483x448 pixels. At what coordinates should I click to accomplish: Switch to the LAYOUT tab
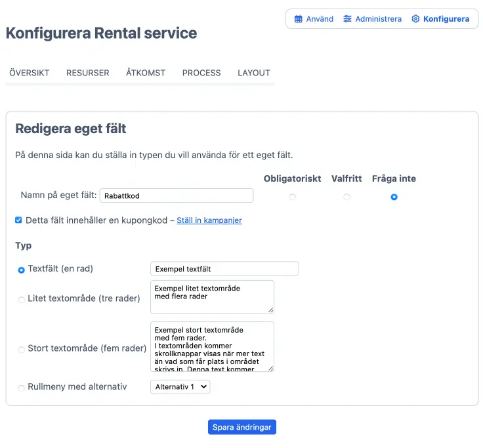pos(254,73)
